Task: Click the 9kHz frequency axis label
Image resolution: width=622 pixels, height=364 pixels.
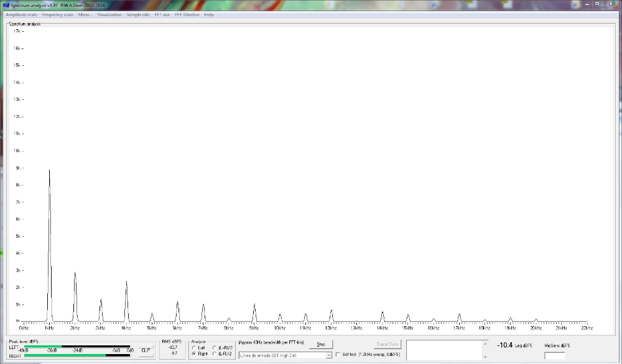Action: pos(254,328)
